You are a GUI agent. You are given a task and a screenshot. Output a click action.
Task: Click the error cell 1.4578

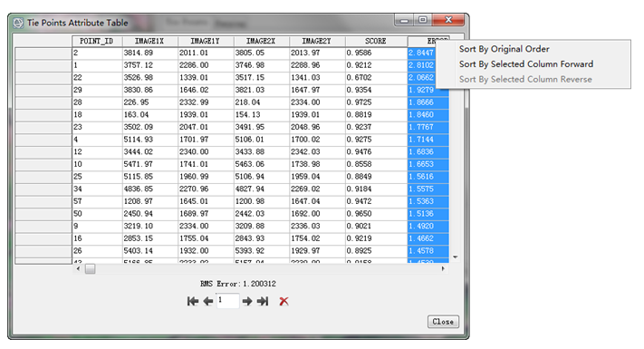[x=428, y=251]
